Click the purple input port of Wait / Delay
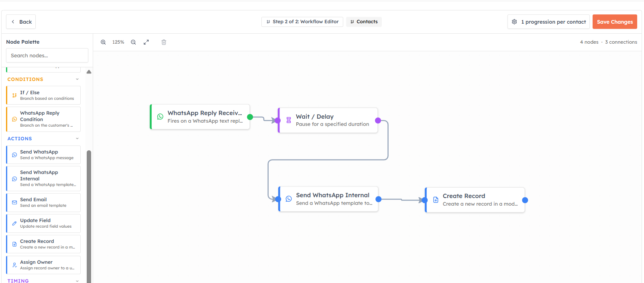 (x=278, y=120)
